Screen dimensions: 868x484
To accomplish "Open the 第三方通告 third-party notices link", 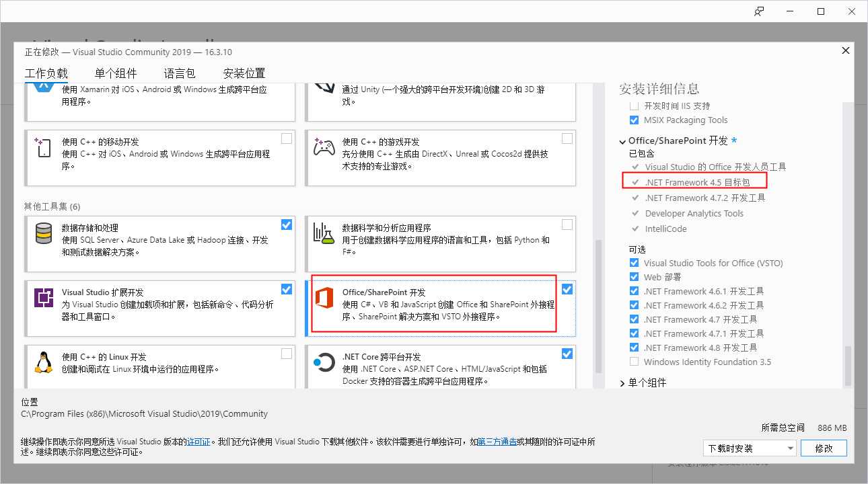I will (497, 442).
